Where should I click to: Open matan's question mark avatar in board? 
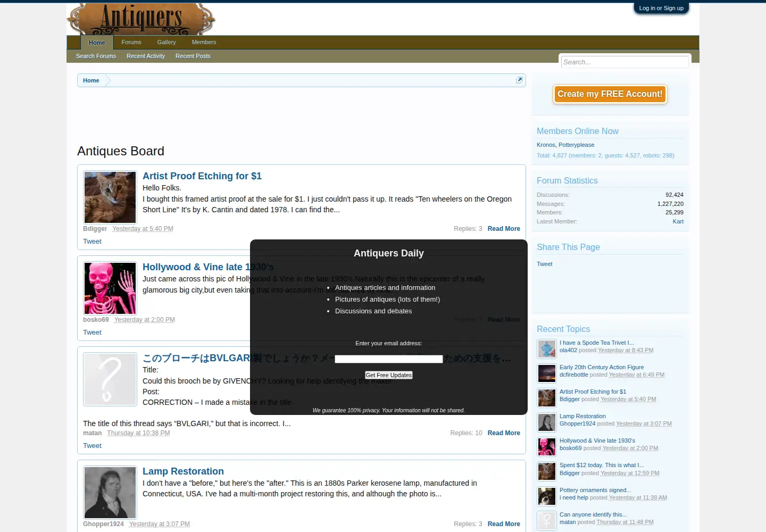click(110, 379)
